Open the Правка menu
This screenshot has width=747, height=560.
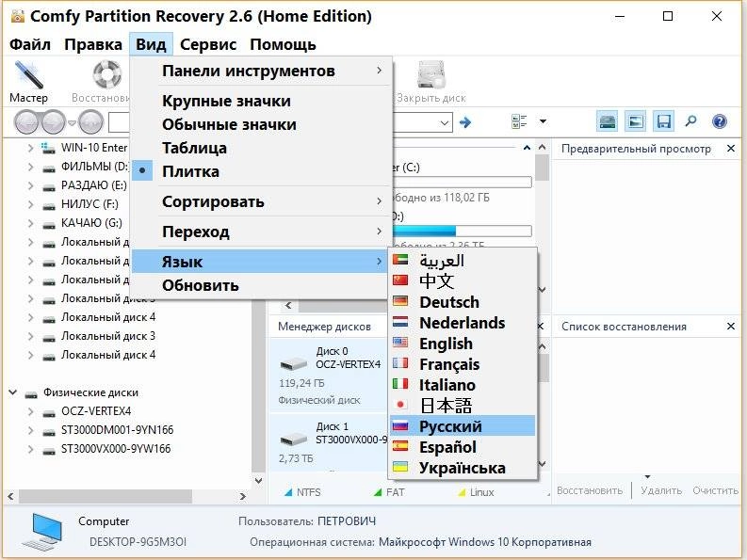93,44
